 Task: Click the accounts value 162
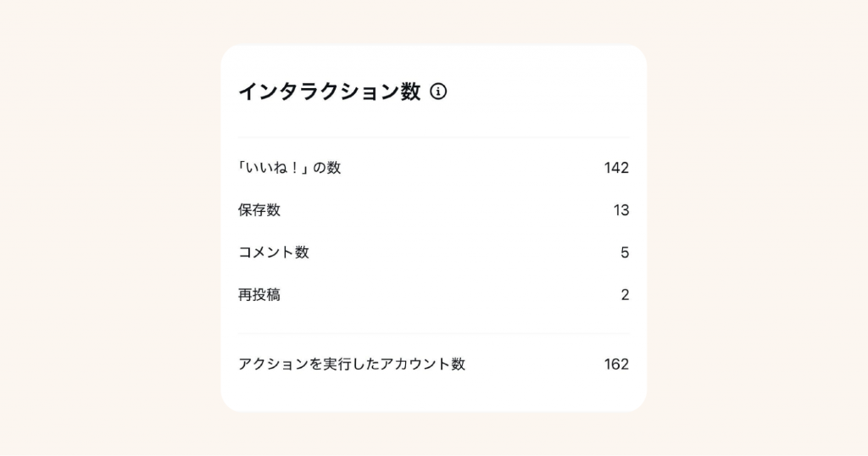[x=616, y=364]
